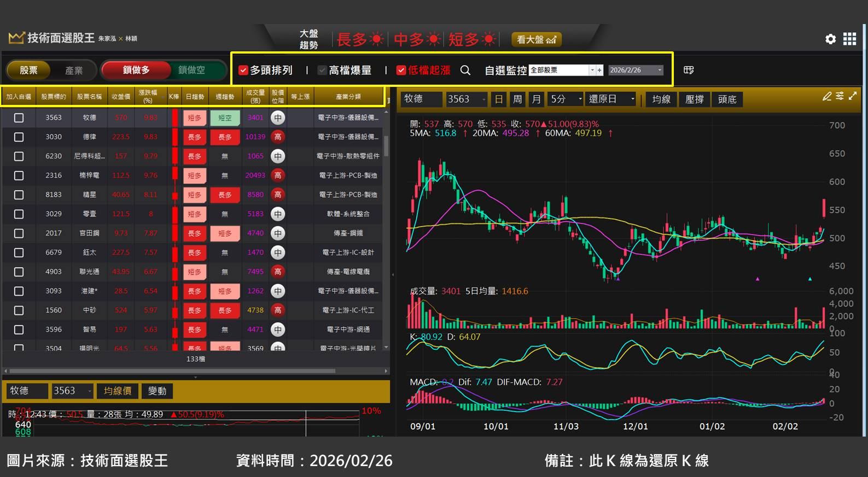The height and width of the screenshot is (477, 868).
Task: Click 高 price level badge for 3030
Action: click(x=278, y=137)
